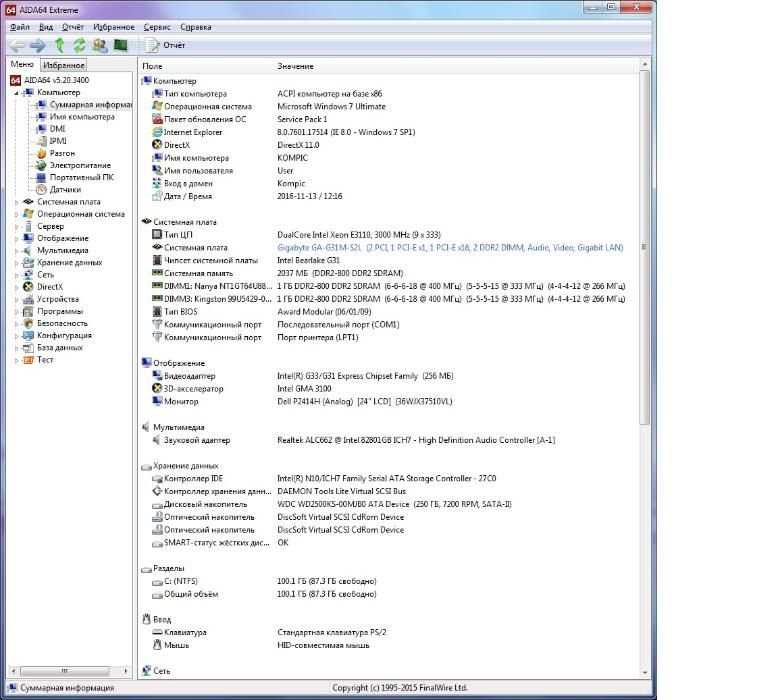Select AIDA64 v5.20.3400 root tree node
778x700 pixels.
point(57,80)
